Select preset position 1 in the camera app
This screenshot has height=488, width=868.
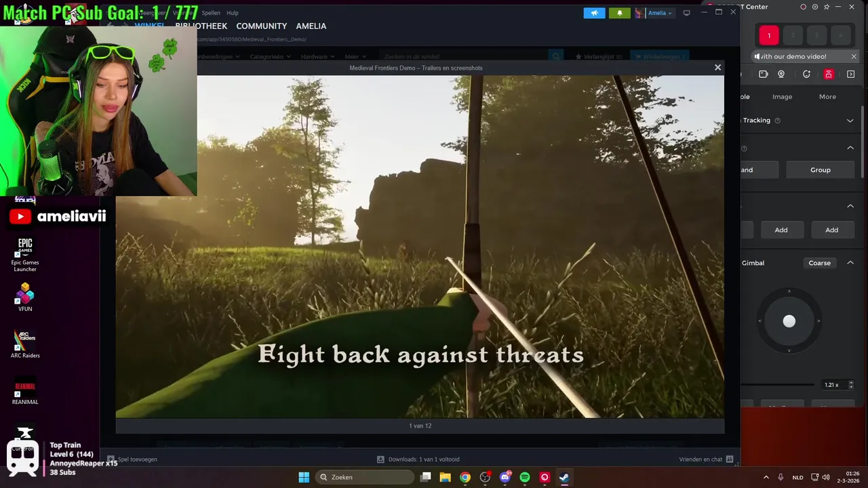[768, 35]
